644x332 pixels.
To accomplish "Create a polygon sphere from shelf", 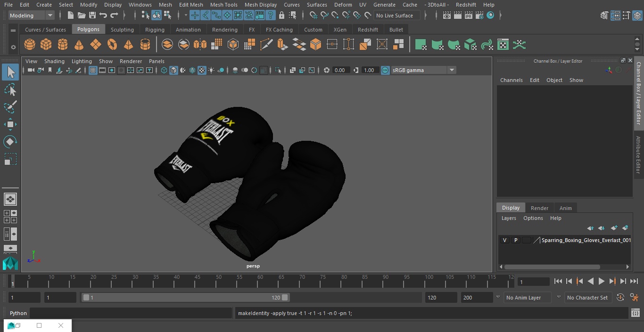I will [x=30, y=45].
